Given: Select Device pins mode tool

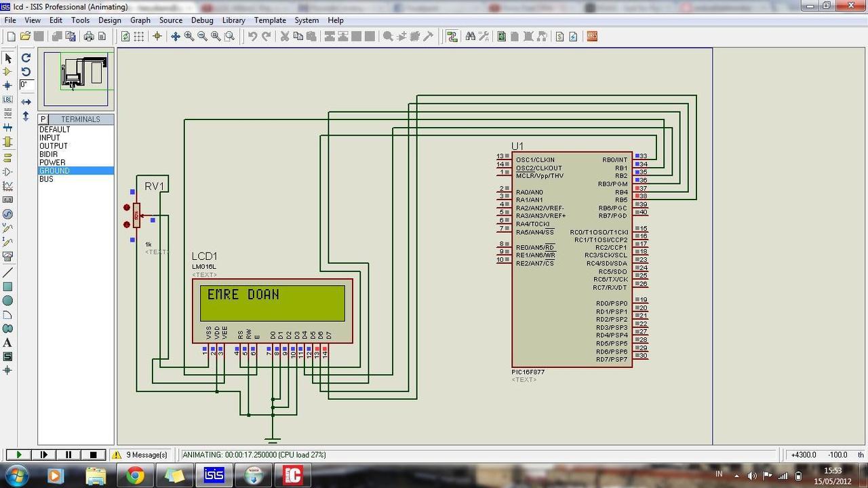Looking at the screenshot, I should [8, 172].
